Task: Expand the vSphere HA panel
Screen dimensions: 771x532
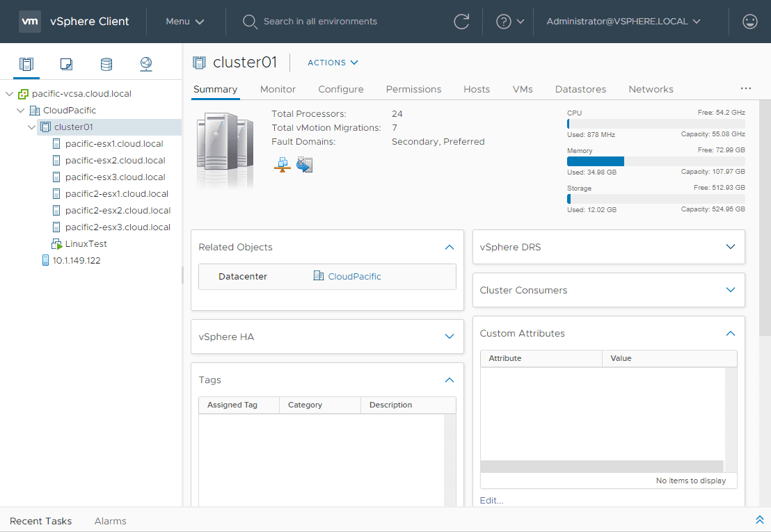Action: pos(449,337)
